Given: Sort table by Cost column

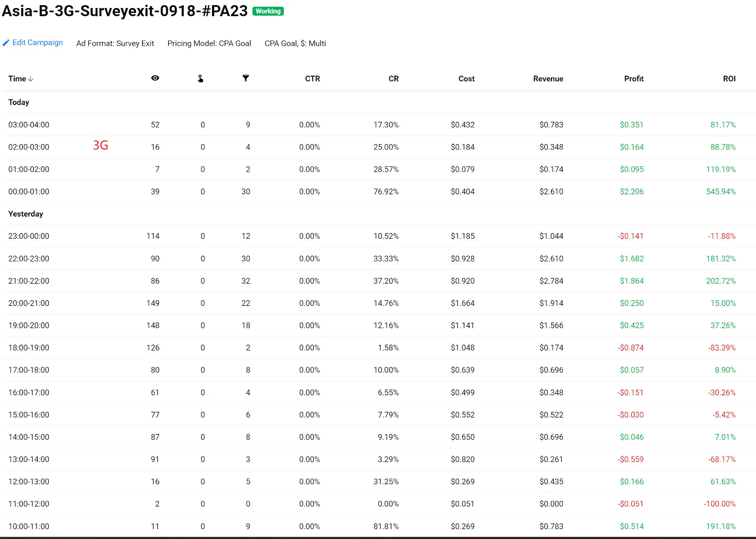Looking at the screenshot, I should 466,78.
